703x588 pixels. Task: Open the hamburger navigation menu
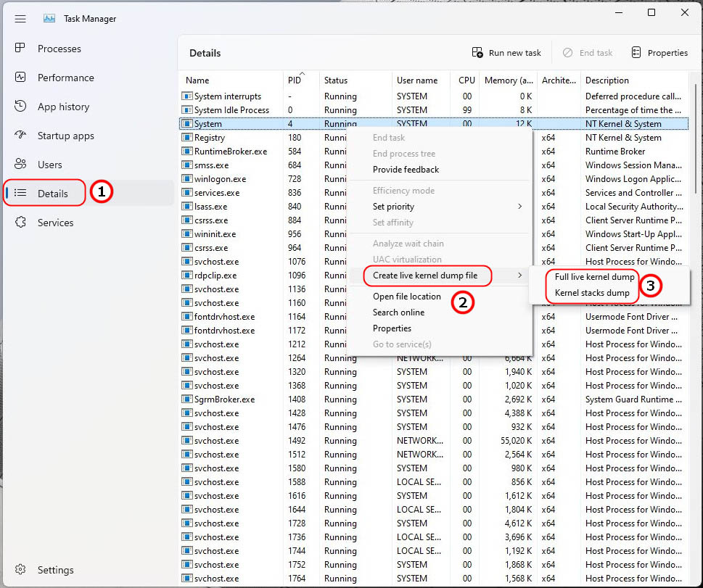coord(20,19)
